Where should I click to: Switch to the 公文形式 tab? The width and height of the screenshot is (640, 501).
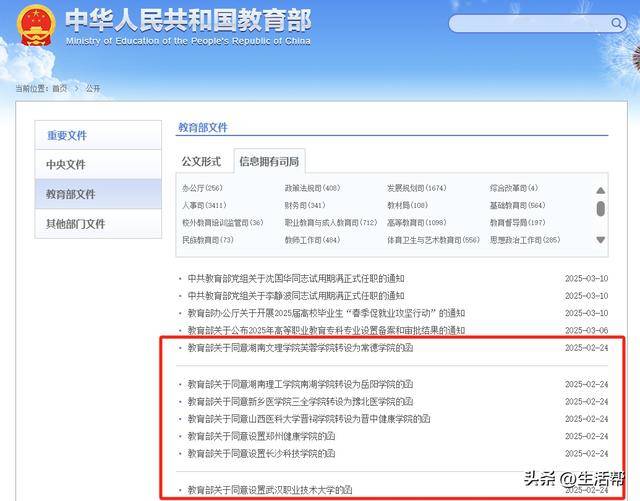click(201, 161)
